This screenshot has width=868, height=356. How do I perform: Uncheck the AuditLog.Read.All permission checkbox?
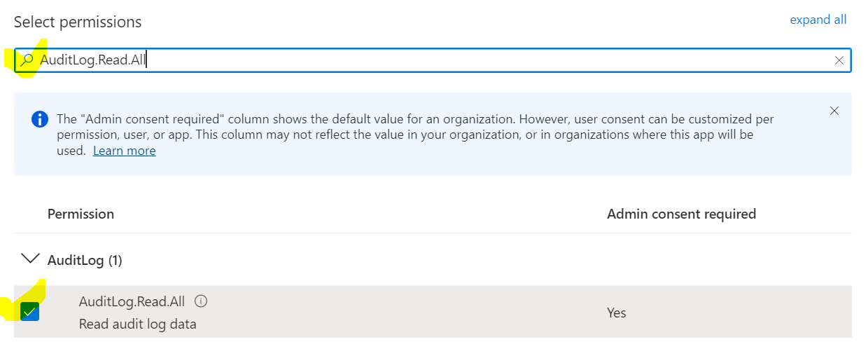[30, 312]
